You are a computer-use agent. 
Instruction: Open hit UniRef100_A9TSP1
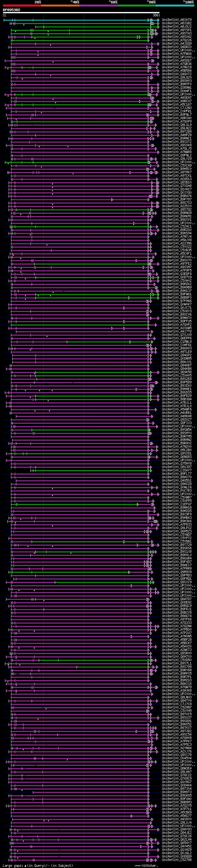click(177, 30)
